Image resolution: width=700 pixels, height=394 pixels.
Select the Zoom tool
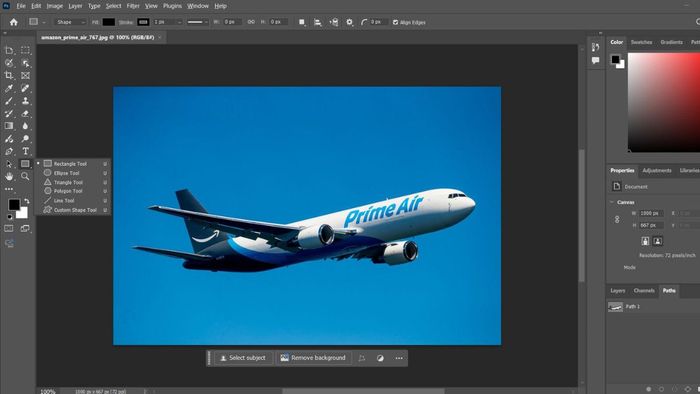click(25, 176)
